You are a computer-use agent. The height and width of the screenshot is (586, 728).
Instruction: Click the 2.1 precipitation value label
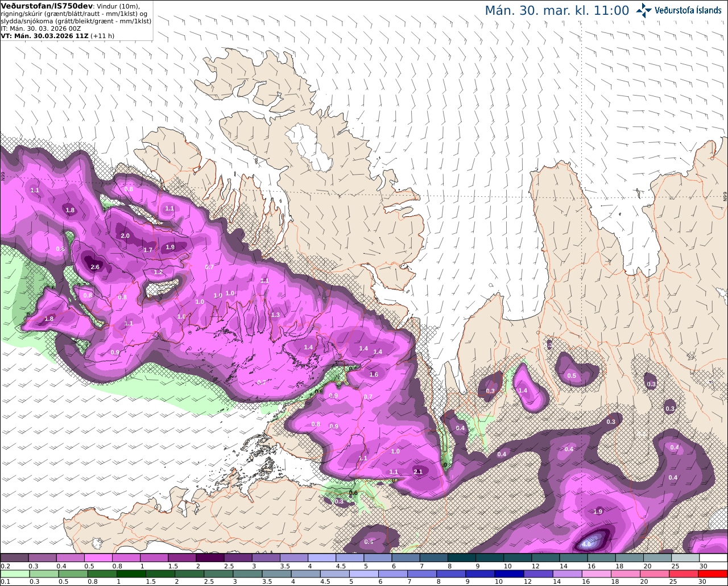pyautogui.click(x=418, y=472)
